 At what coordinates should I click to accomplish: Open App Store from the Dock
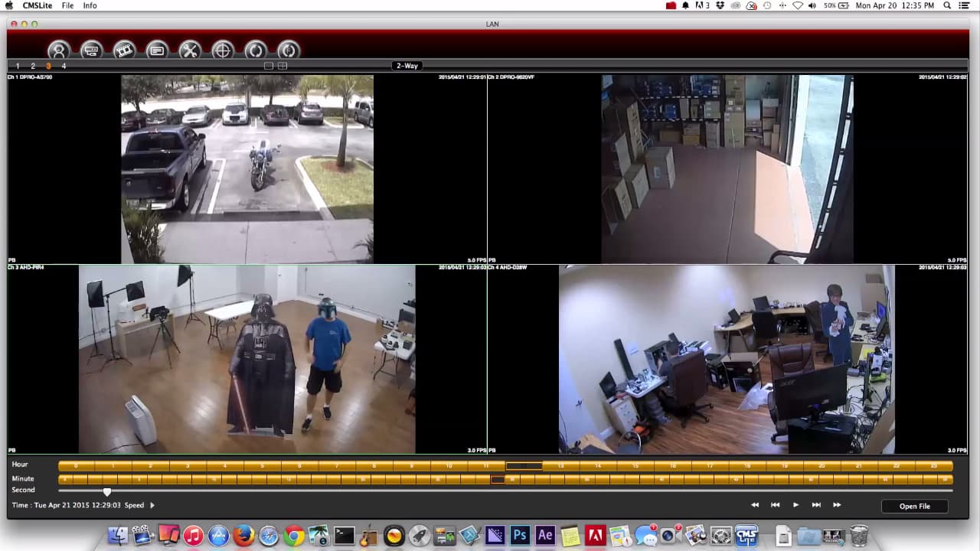click(218, 536)
